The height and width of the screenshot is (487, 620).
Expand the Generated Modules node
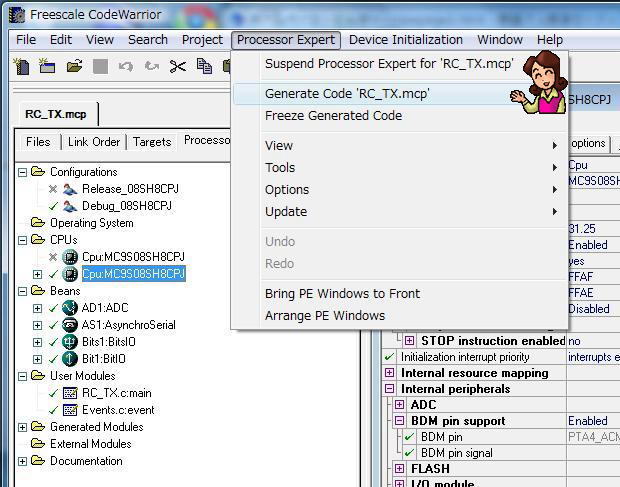[23, 427]
